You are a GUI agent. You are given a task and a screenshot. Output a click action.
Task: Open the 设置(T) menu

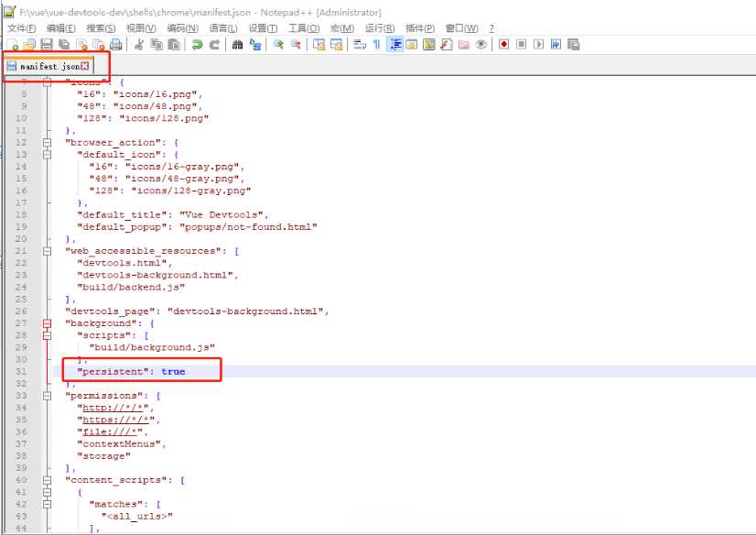[x=263, y=28]
